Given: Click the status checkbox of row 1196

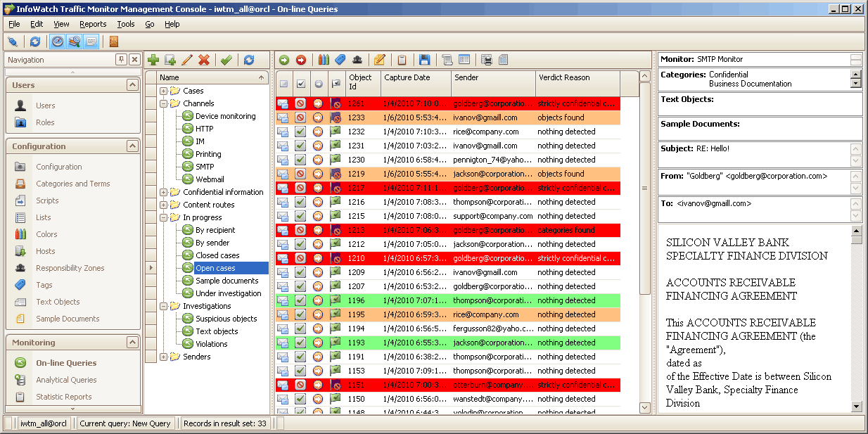Looking at the screenshot, I should pos(300,300).
